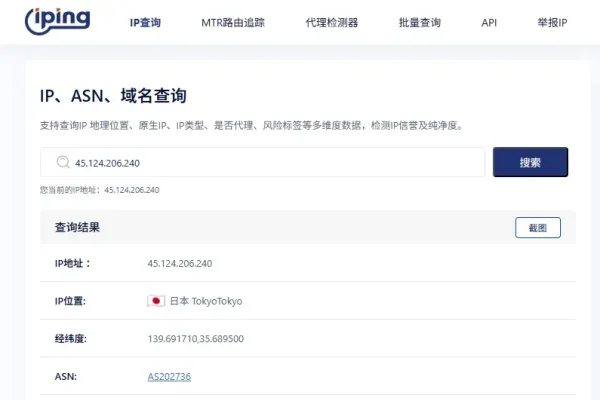
Task: Open the AS202736 ASN link
Action: (169, 377)
